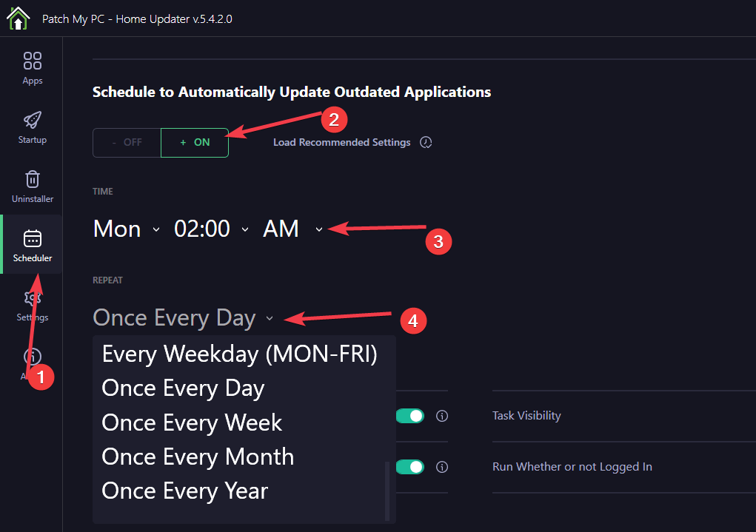Click the clock icon beside Load Recommended Settings
Image resolution: width=756 pixels, height=532 pixels.
click(426, 141)
